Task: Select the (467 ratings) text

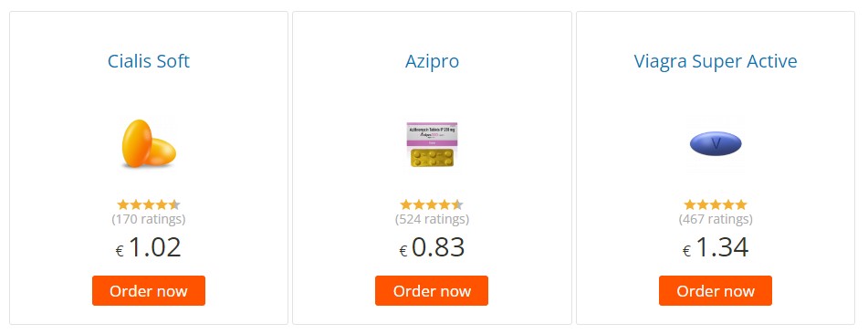Action: tap(716, 219)
